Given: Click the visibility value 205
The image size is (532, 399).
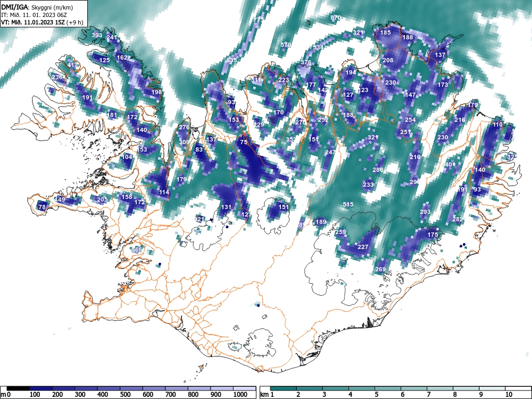Looking at the screenshot, I should point(102,199).
